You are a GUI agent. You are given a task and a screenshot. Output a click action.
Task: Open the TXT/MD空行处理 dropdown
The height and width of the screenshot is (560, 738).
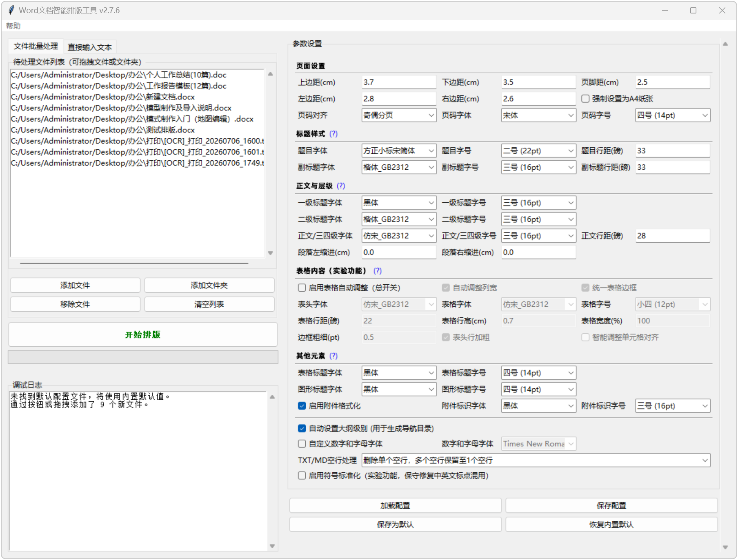[x=536, y=460]
